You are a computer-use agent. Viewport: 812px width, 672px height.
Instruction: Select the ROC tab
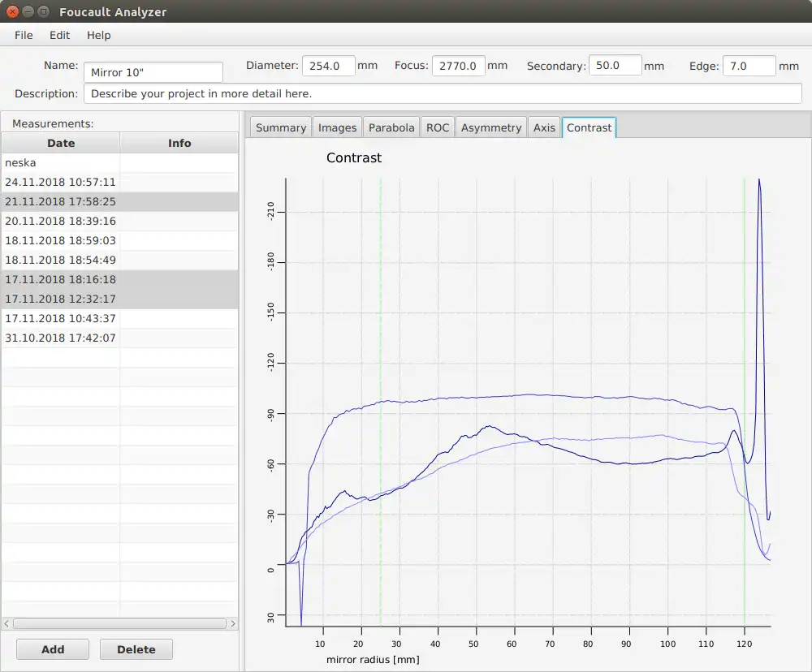click(x=437, y=127)
